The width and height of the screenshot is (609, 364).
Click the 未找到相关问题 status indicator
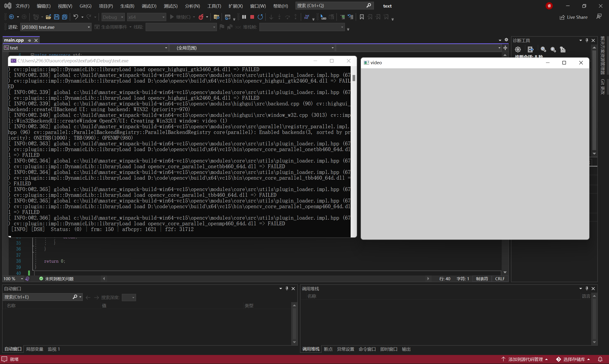click(56, 279)
